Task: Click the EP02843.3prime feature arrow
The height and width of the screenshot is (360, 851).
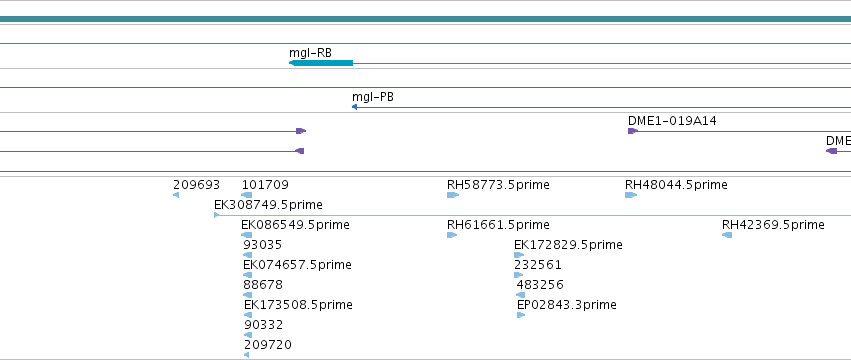Action: click(x=521, y=315)
